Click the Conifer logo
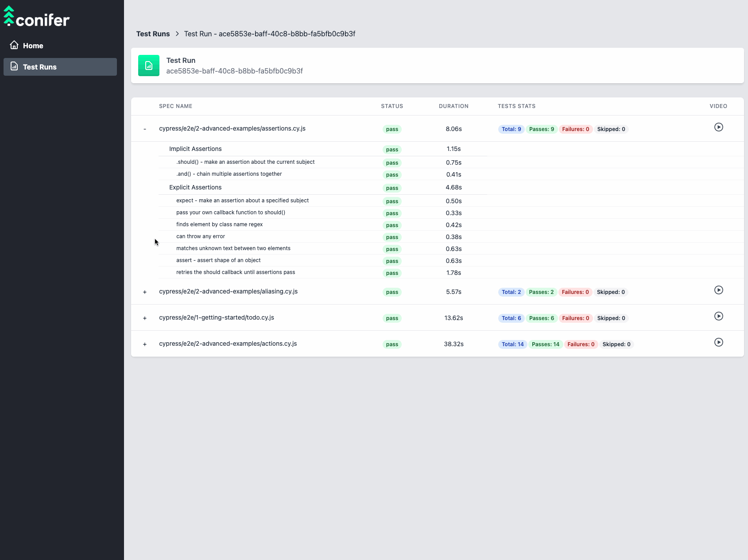Screen dimensions: 748x560 pos(37,17)
